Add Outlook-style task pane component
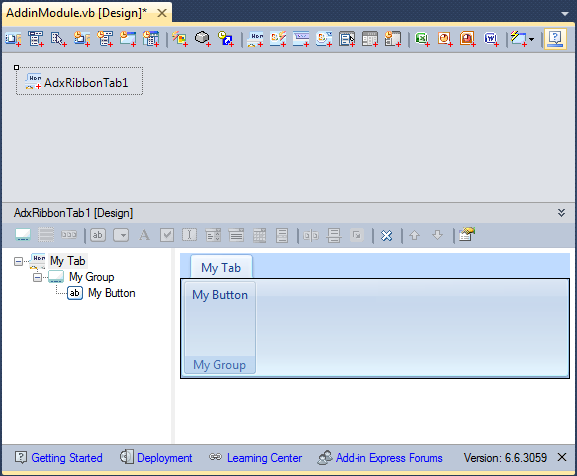The height and width of the screenshot is (476, 577). (393, 39)
